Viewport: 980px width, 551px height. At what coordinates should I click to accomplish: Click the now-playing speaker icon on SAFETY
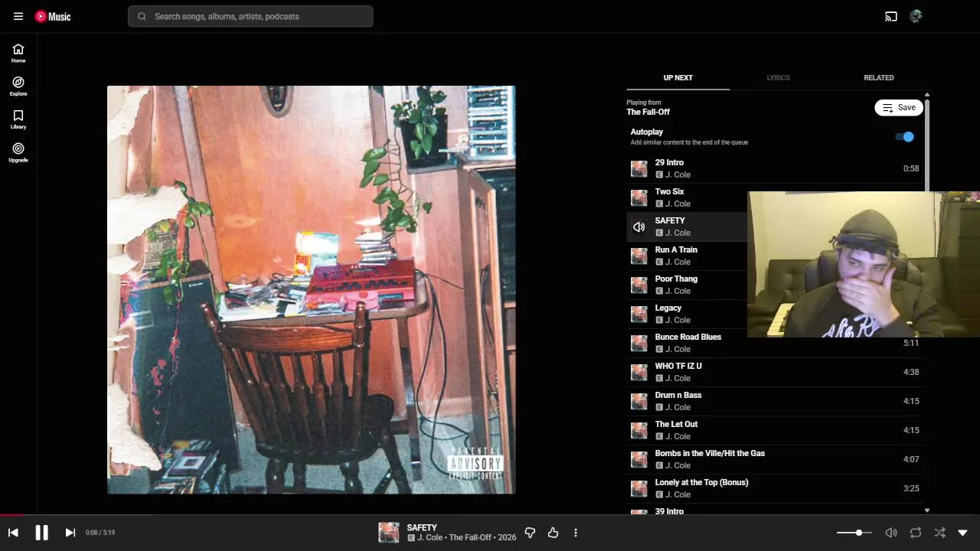point(639,227)
